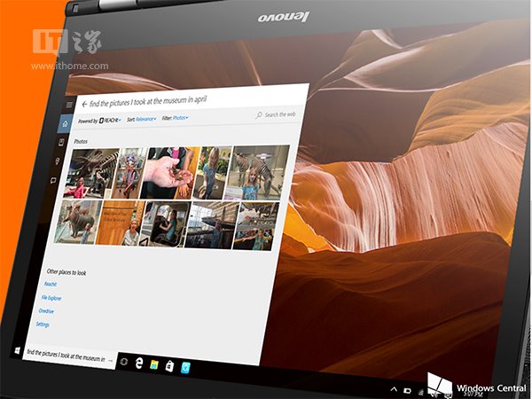Image resolution: width=532 pixels, height=399 pixels.
Task: Open the hippo statue photo
Action: click(x=78, y=221)
